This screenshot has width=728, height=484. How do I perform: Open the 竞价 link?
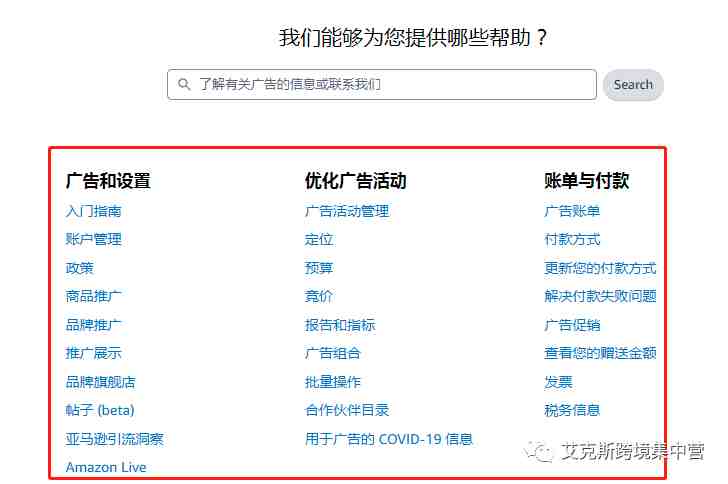(x=319, y=296)
